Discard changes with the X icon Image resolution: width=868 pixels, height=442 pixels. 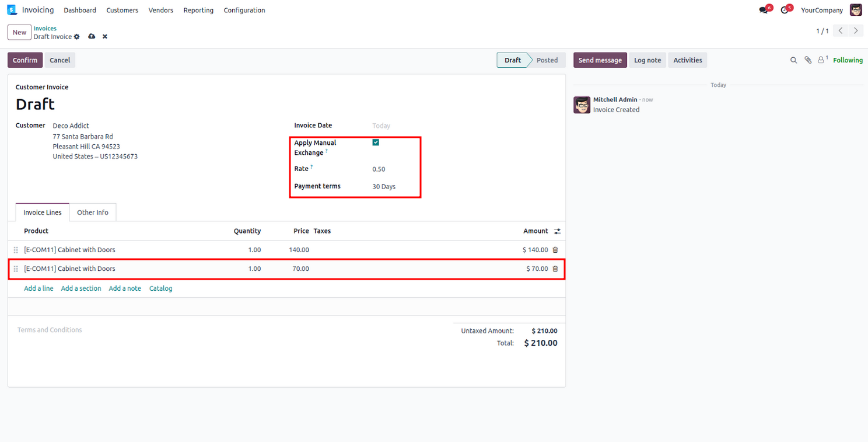click(x=105, y=37)
